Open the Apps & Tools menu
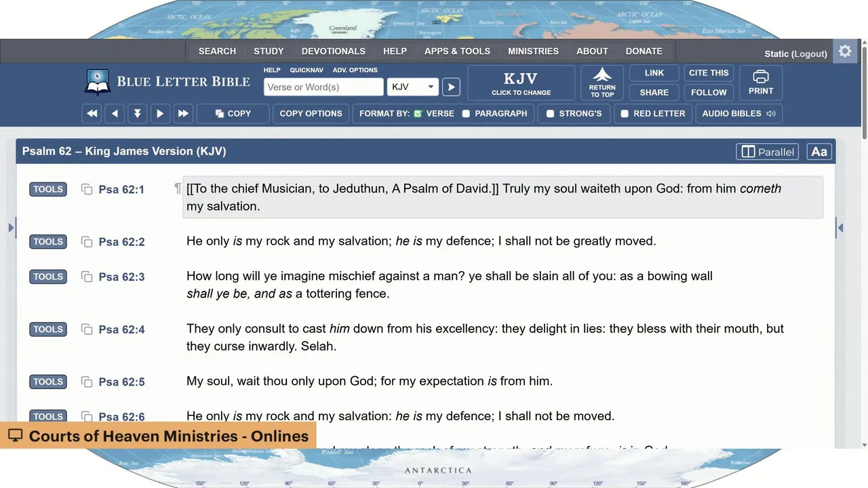 click(457, 51)
